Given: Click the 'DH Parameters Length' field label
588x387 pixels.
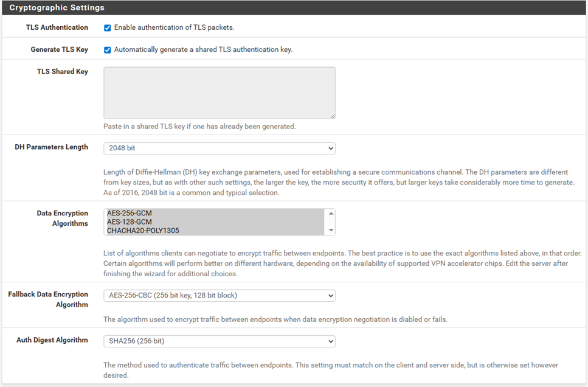Looking at the screenshot, I should (x=51, y=147).
